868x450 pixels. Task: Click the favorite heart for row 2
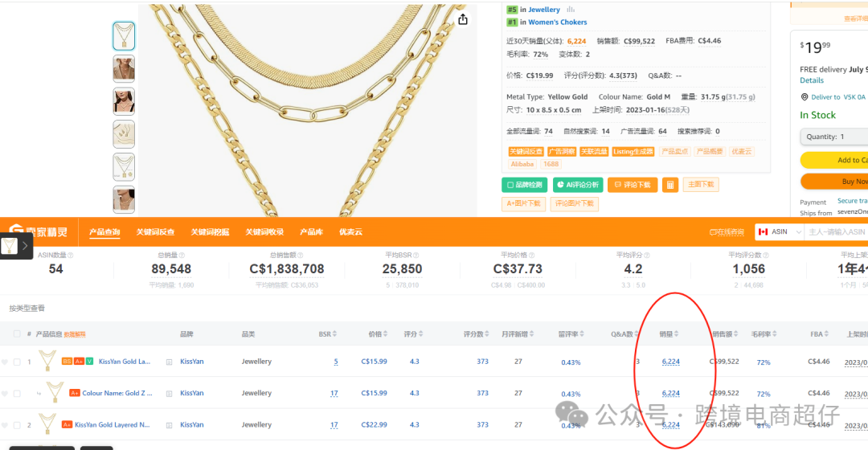tap(5, 425)
